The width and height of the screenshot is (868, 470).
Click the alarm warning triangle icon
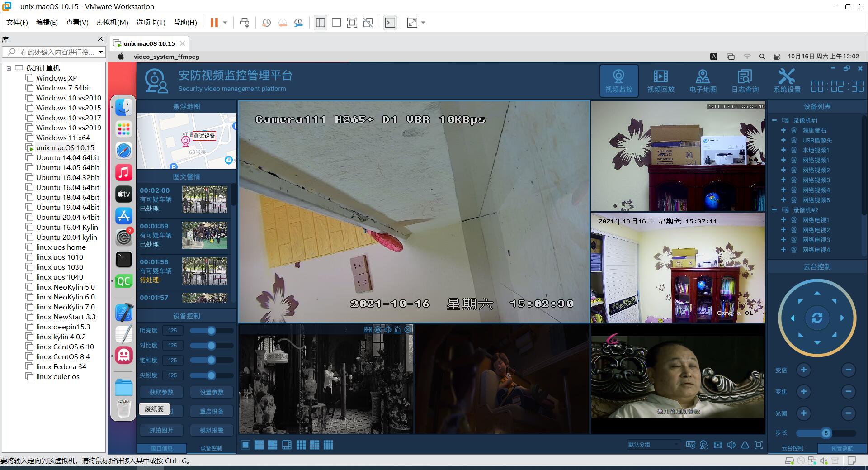pyautogui.click(x=745, y=445)
